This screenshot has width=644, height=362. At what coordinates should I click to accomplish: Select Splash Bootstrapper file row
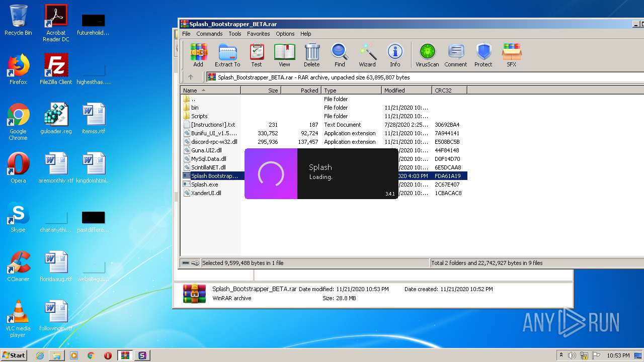(x=213, y=176)
